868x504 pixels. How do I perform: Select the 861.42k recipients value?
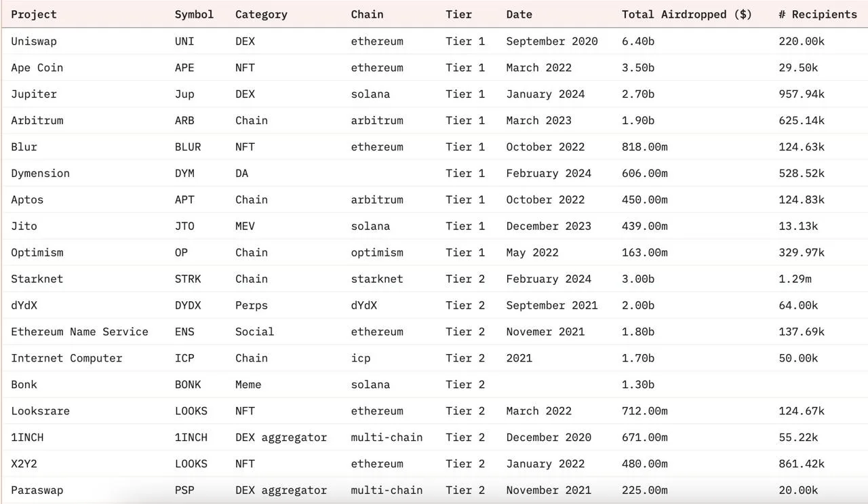(x=802, y=465)
